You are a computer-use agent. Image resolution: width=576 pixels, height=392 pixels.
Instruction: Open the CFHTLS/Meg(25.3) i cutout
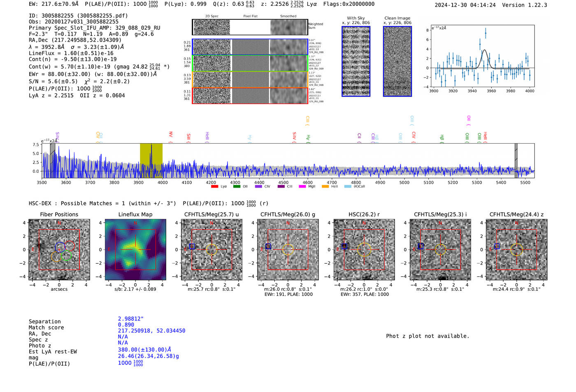coord(440,250)
